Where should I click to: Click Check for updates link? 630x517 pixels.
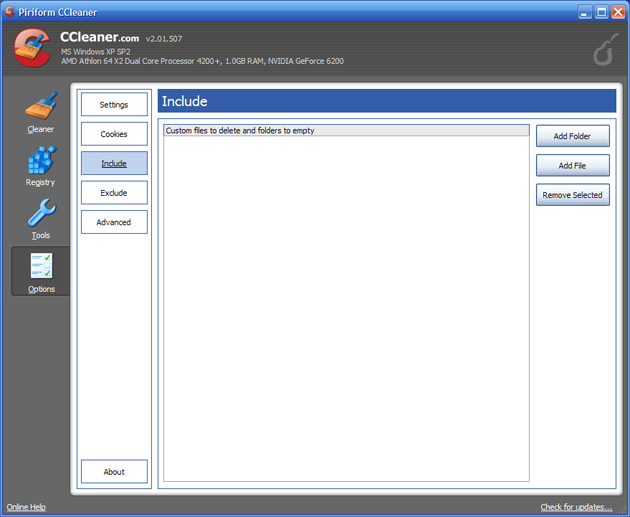pos(577,507)
